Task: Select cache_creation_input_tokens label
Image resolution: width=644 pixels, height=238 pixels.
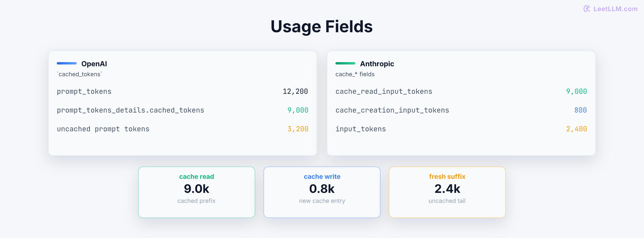Action: coord(392,110)
